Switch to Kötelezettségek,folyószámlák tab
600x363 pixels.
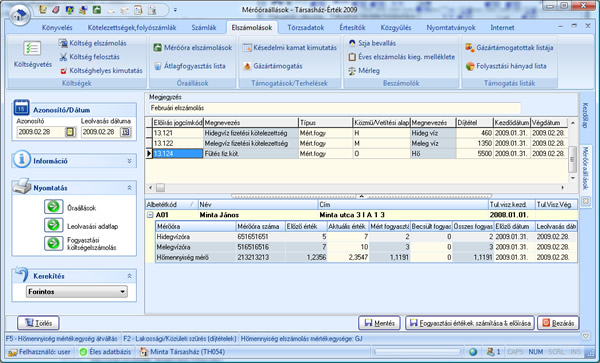point(132,28)
